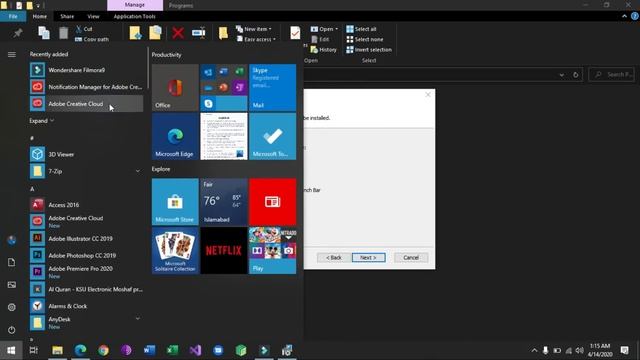Click Copy path in the ribbon
Image resolution: width=640 pixels, height=360 pixels.
click(92, 39)
